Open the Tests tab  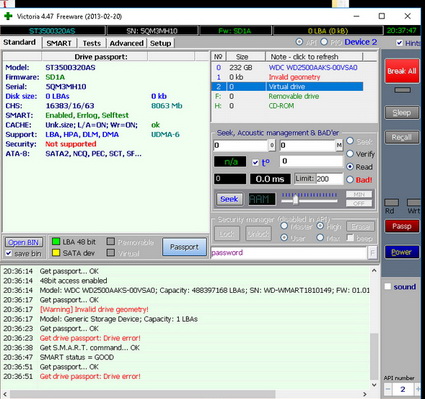(91, 43)
